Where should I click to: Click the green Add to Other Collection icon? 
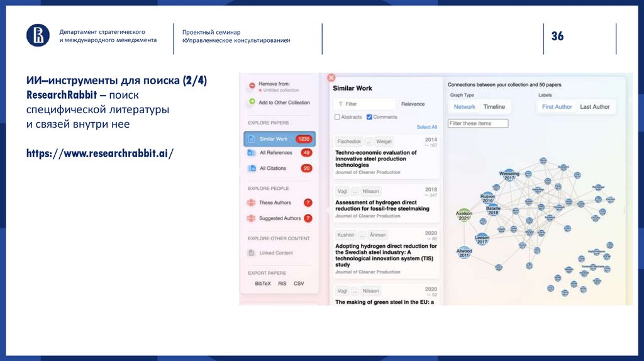[252, 102]
